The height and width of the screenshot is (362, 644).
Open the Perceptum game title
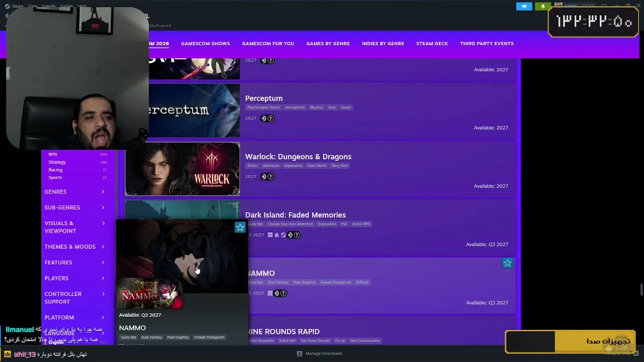(x=264, y=99)
